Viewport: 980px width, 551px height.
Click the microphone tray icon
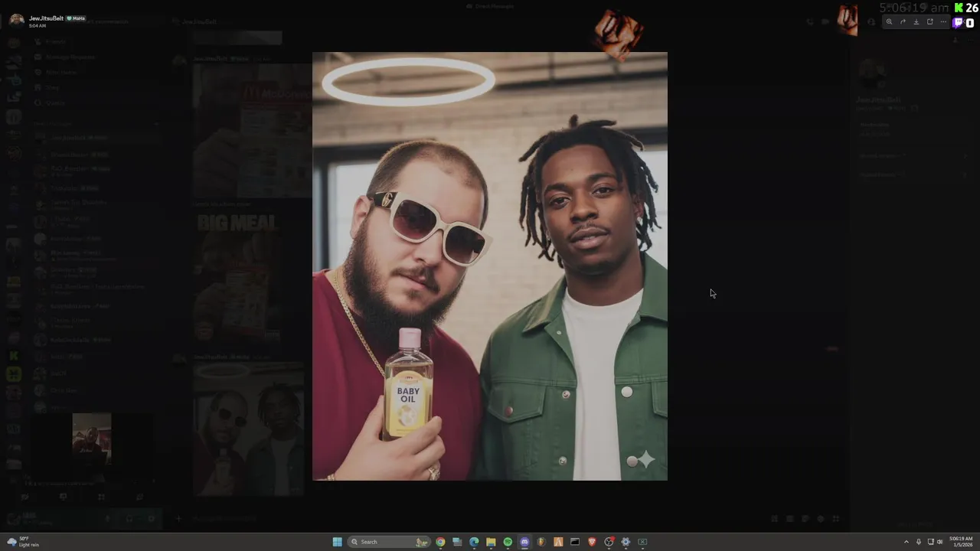coord(919,542)
